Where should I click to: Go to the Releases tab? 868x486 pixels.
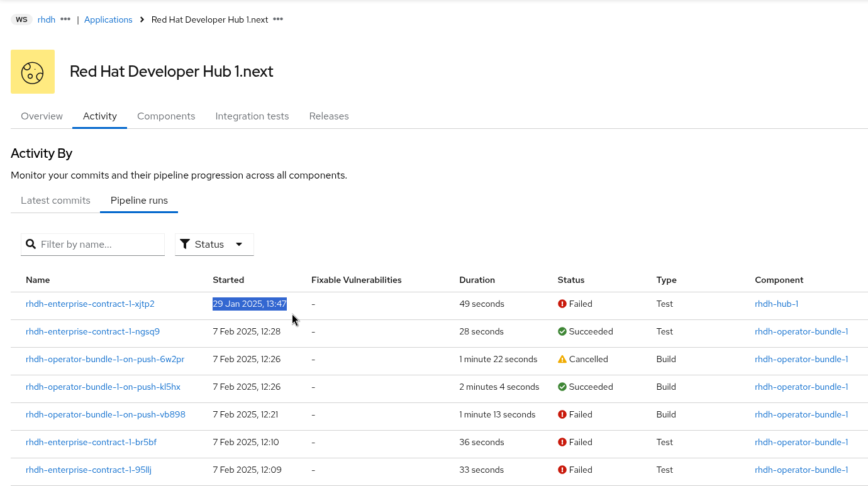point(329,116)
